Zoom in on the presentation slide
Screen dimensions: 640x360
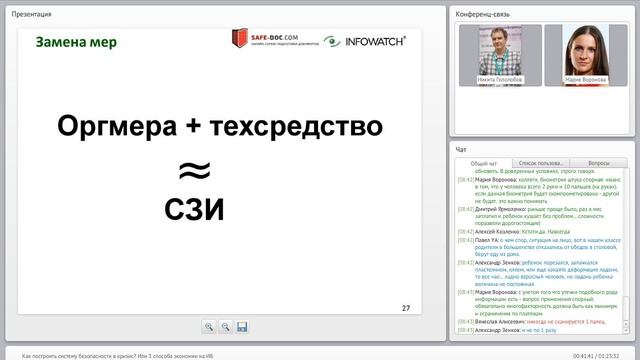click(x=209, y=327)
